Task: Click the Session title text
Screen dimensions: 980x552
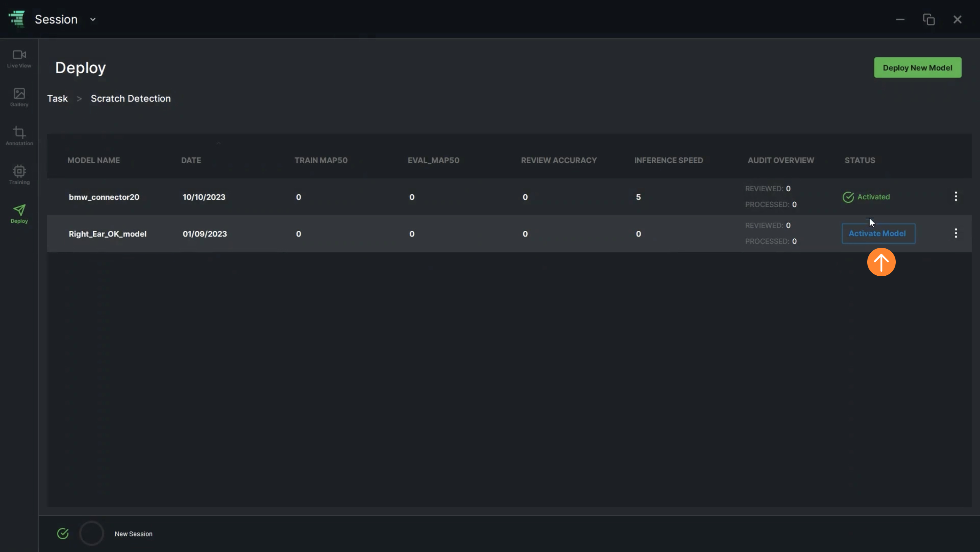Action: point(56,19)
